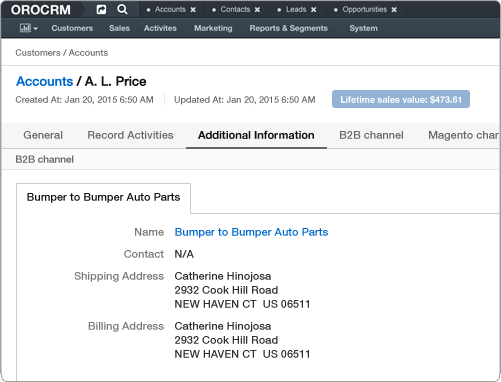Open the Reports & Segments menu
Image resolution: width=501 pixels, height=382 pixels.
[x=289, y=28]
